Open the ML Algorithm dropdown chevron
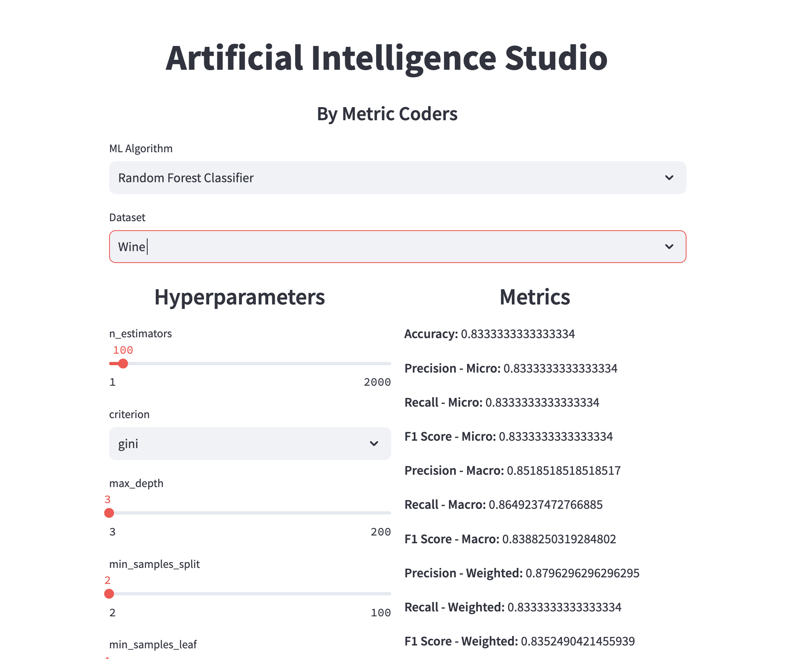 (669, 178)
